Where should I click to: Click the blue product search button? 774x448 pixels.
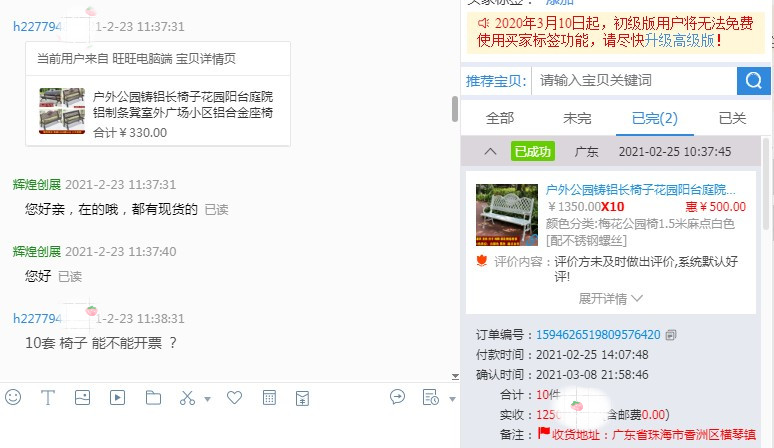[x=754, y=80]
